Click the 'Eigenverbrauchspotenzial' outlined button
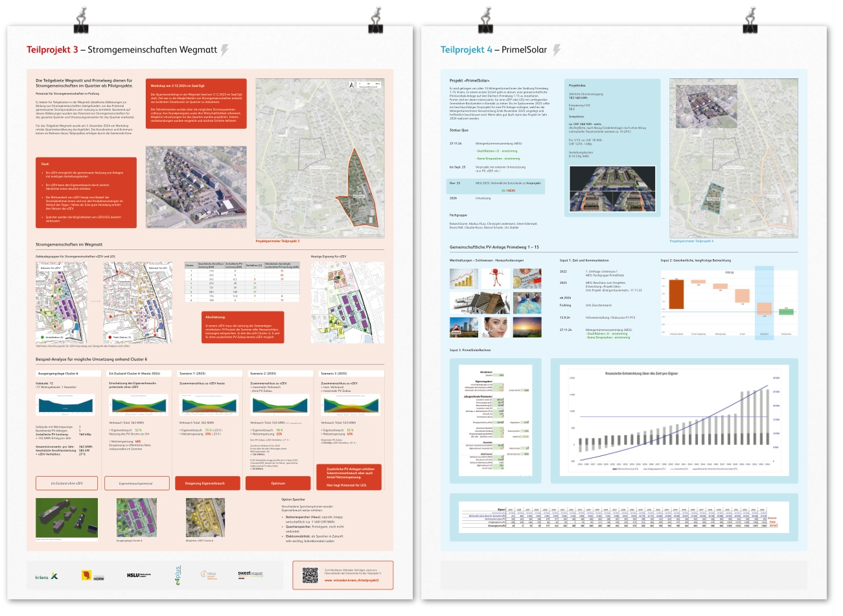The width and height of the screenshot is (843, 616). pos(136,483)
